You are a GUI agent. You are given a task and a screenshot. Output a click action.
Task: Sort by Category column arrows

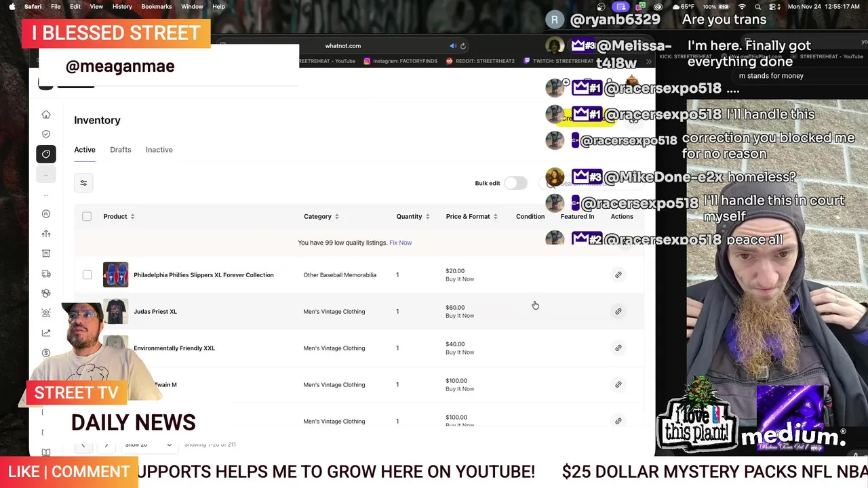[x=336, y=217]
